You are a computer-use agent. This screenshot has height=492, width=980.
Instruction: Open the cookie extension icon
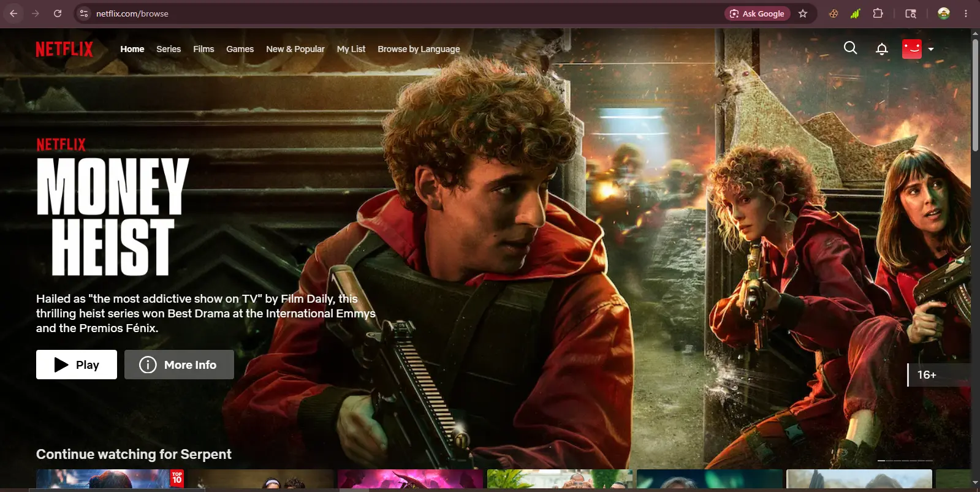pos(834,13)
